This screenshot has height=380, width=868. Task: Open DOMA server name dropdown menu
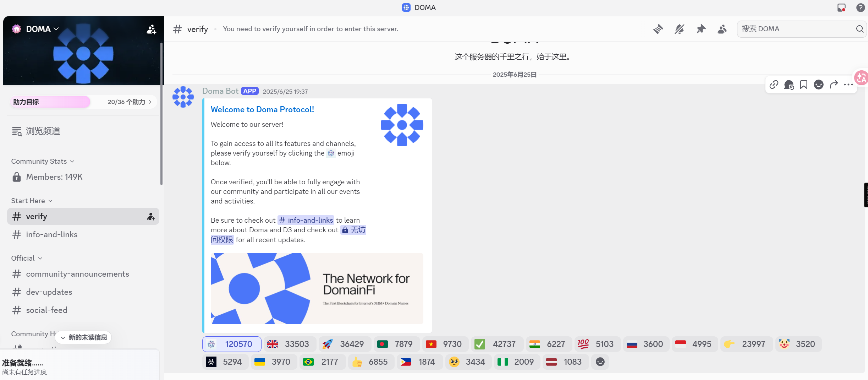pyautogui.click(x=42, y=29)
